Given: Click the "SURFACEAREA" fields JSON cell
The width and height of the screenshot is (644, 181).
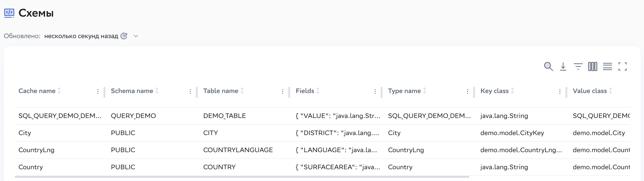Looking at the screenshot, I should click(338, 167).
